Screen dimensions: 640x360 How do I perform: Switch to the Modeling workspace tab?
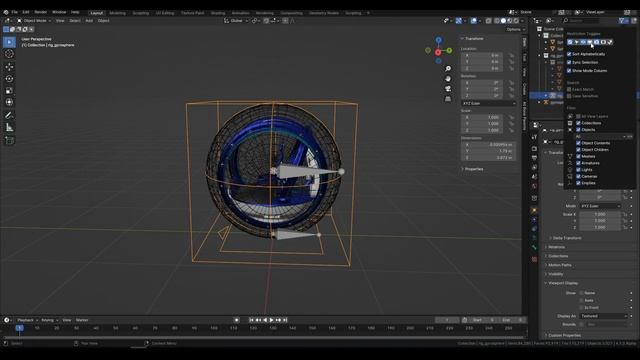tap(118, 13)
